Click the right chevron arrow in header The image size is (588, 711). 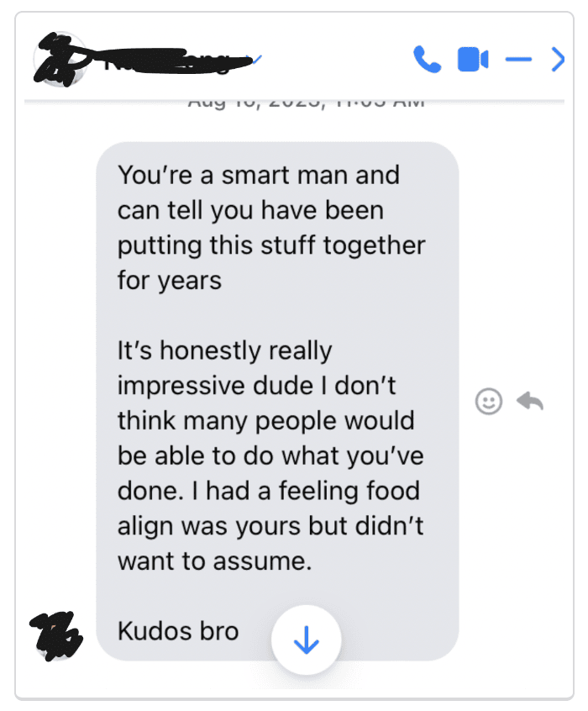[558, 59]
